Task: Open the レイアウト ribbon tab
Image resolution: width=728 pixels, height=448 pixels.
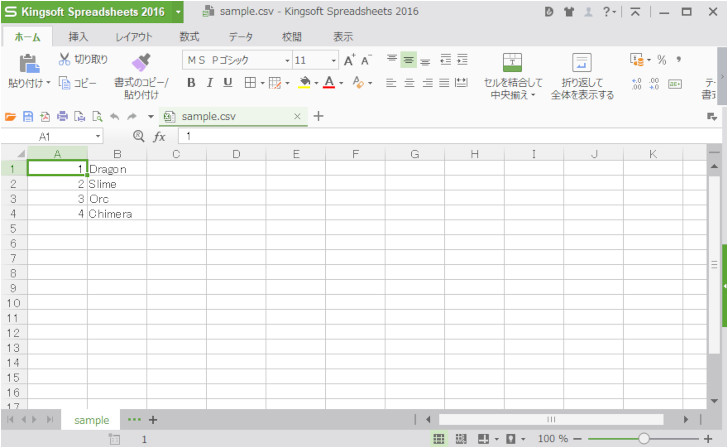Action: click(133, 37)
